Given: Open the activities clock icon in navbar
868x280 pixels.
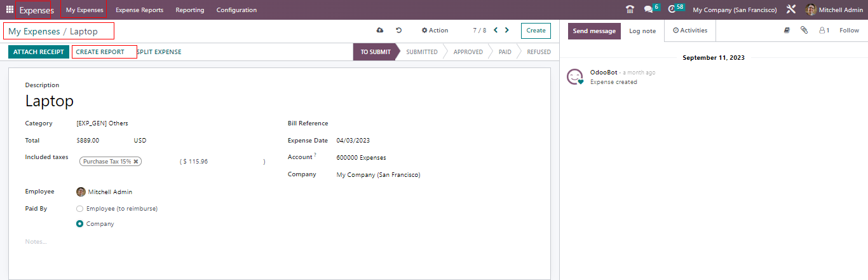Looking at the screenshot, I should point(672,10).
